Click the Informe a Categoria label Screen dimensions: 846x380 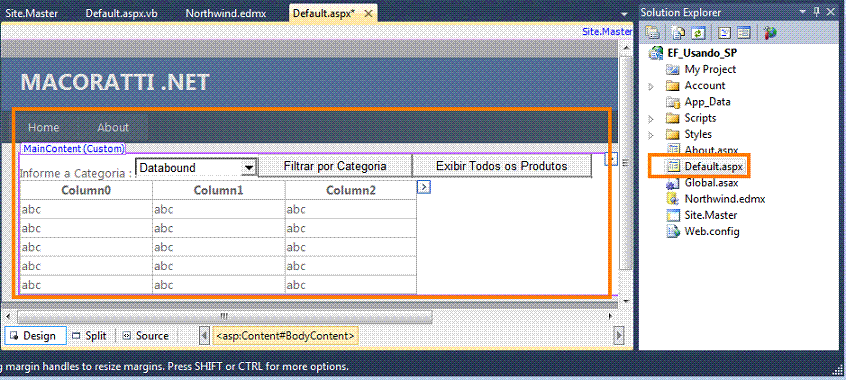click(76, 173)
